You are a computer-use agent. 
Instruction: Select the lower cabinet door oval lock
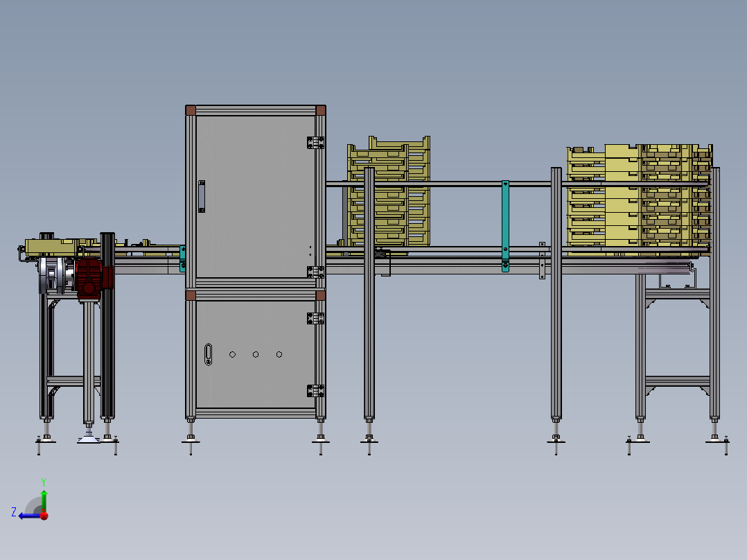point(208,354)
